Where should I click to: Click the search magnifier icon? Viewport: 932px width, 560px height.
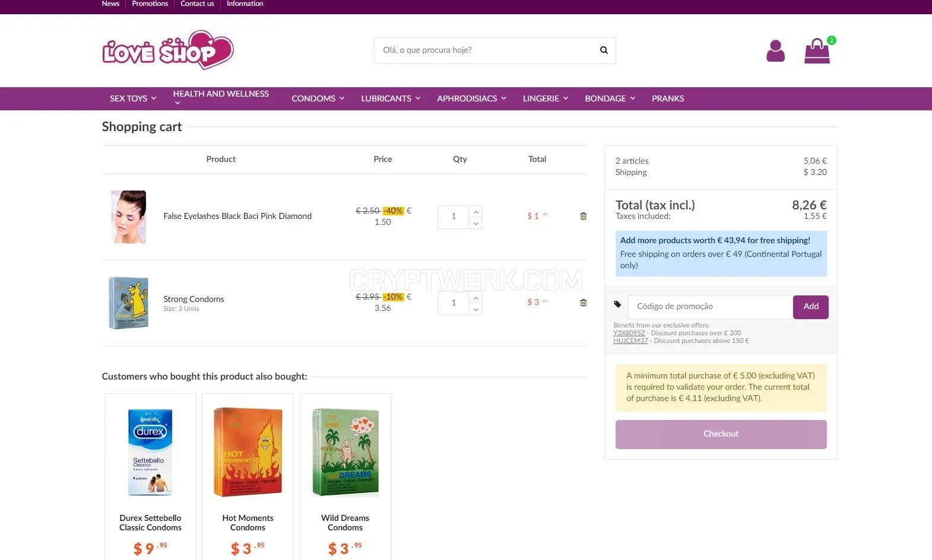coord(604,50)
